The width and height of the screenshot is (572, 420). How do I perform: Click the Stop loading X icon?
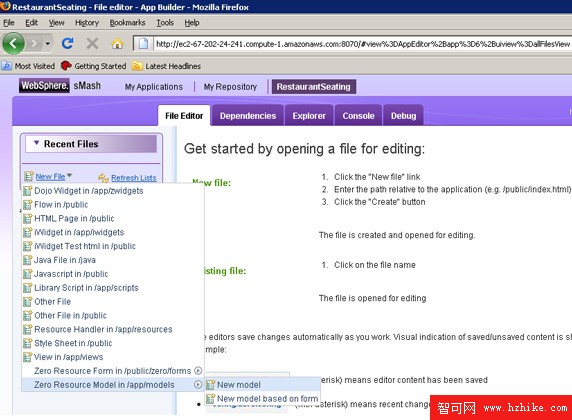[x=92, y=44]
